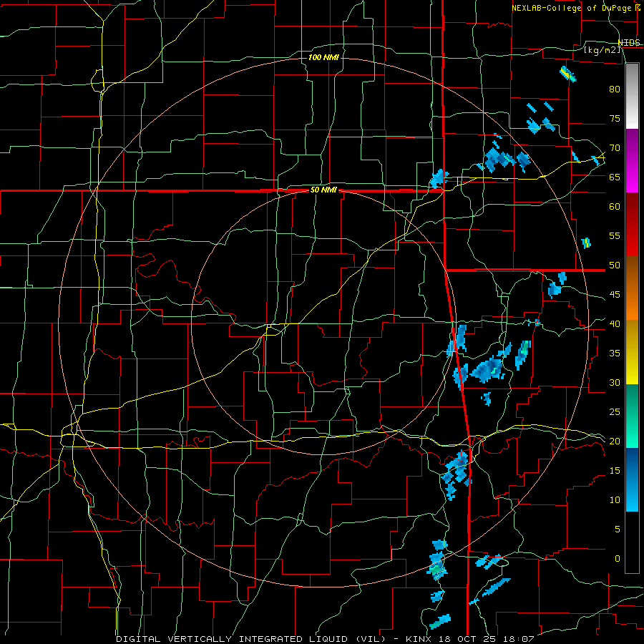The image size is (644, 644).
Task: Click the legend value 75
Action: pyautogui.click(x=615, y=118)
